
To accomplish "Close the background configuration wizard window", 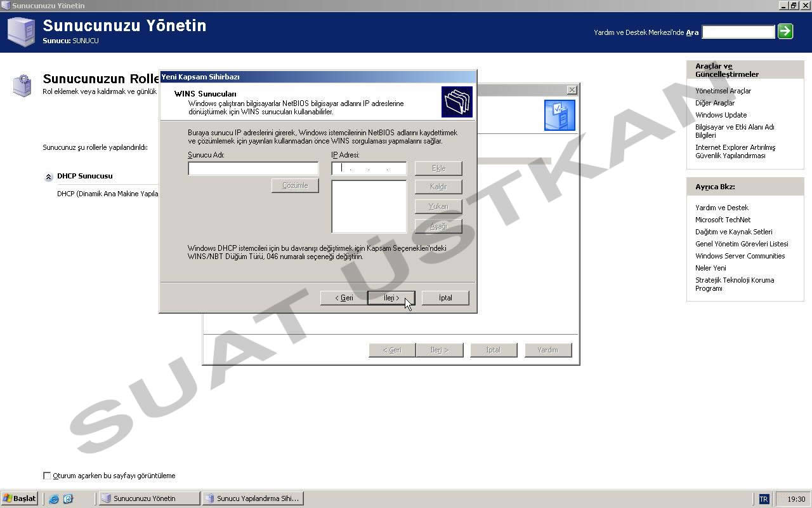I will (x=572, y=90).
